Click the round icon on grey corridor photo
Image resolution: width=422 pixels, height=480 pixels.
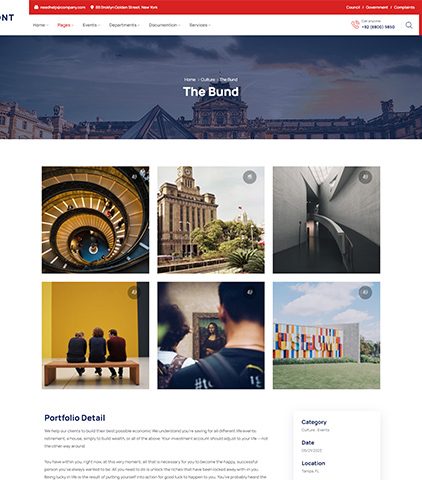[x=365, y=177]
